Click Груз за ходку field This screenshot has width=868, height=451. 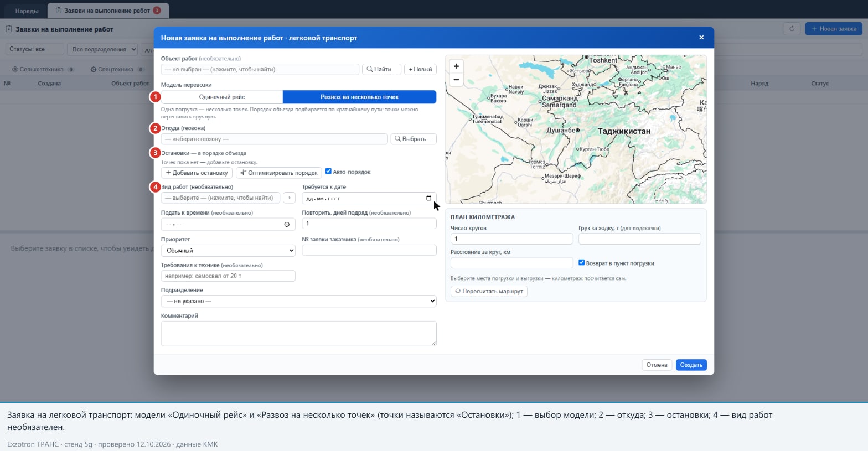pyautogui.click(x=640, y=239)
